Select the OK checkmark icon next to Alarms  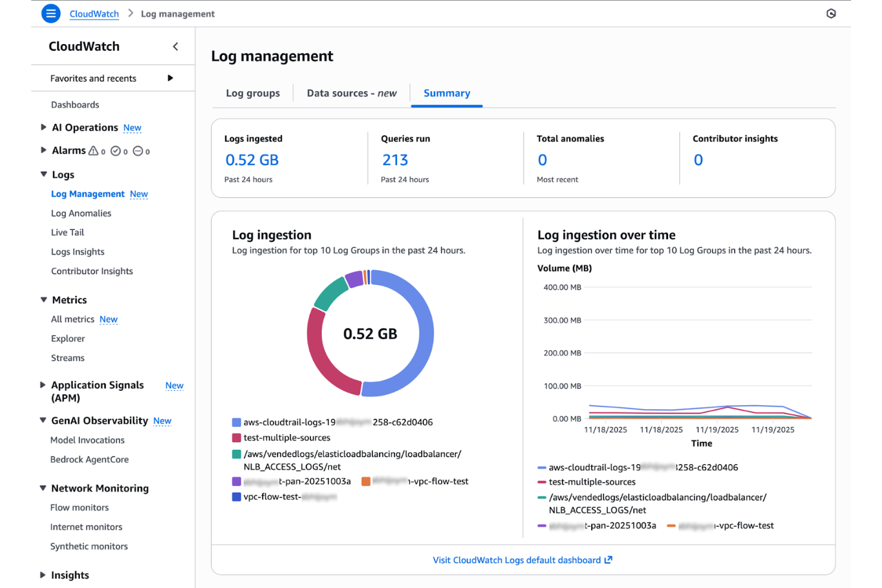pos(117,151)
